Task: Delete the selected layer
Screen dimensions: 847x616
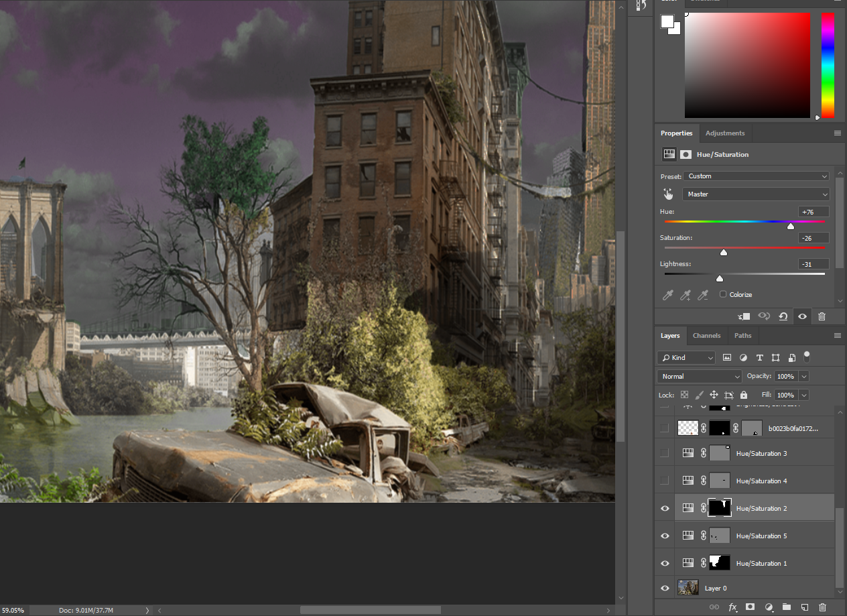Action: pos(822,607)
